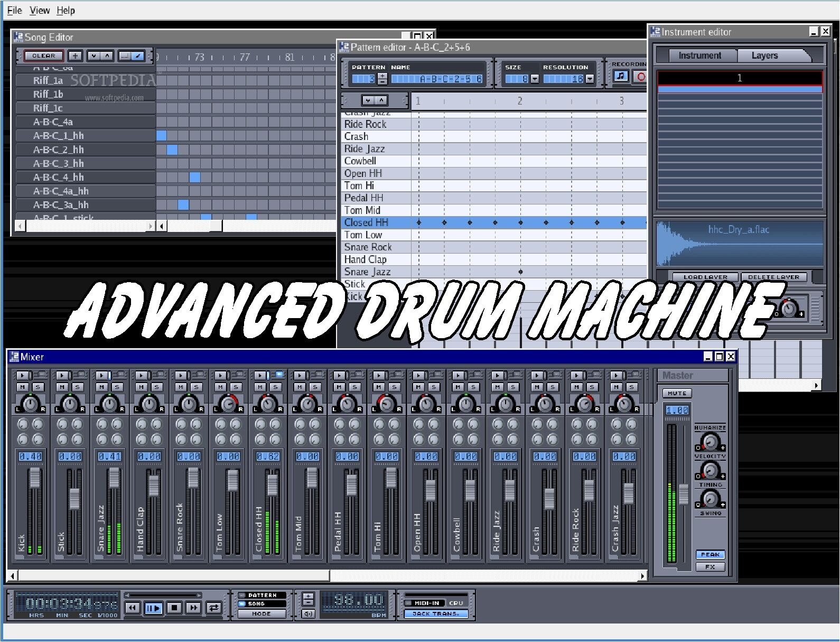Select the A-B-C_4_hh pattern row
The height and width of the screenshot is (642, 840).
[x=86, y=178]
